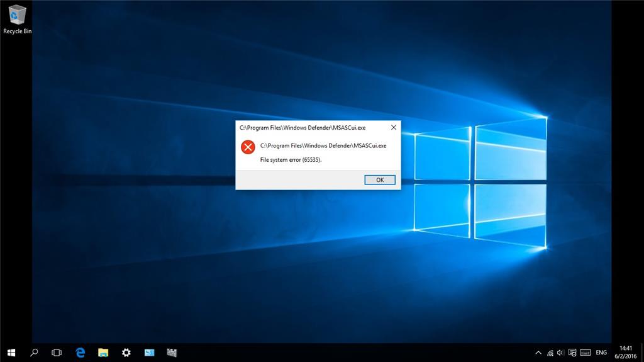The image size is (644, 362).
Task: Open taskbar search magnifier
Action: click(x=34, y=353)
